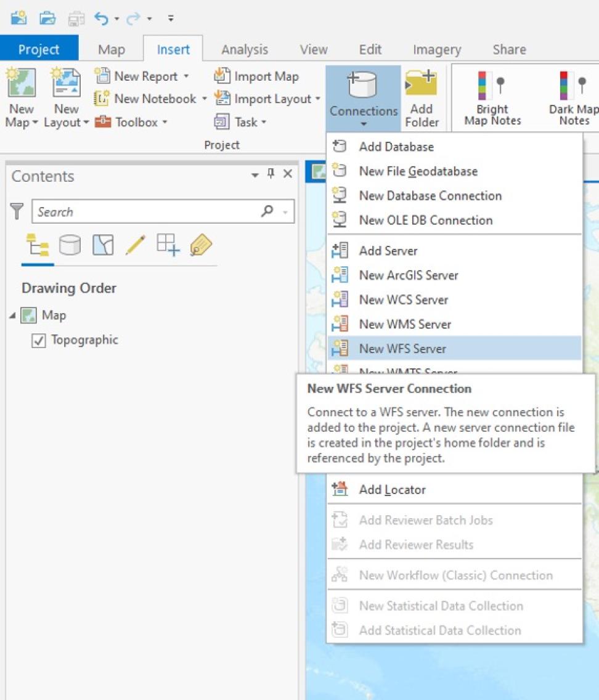599x700 pixels.
Task: Select New OLE DB Connection menu item
Action: point(454,220)
